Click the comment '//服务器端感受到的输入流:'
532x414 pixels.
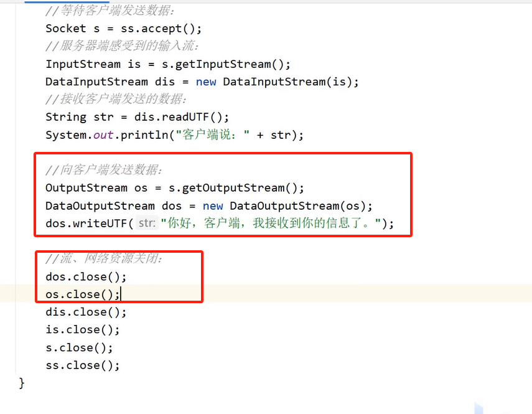[x=122, y=46]
